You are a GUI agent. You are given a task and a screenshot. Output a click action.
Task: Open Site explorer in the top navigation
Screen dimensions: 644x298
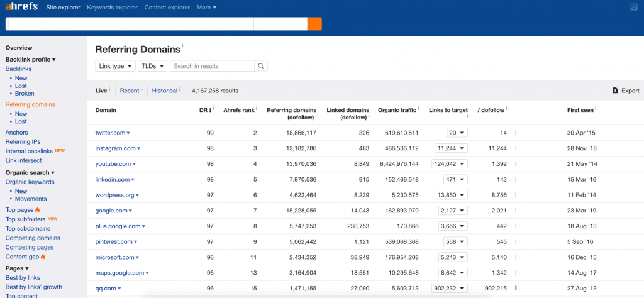point(64,8)
